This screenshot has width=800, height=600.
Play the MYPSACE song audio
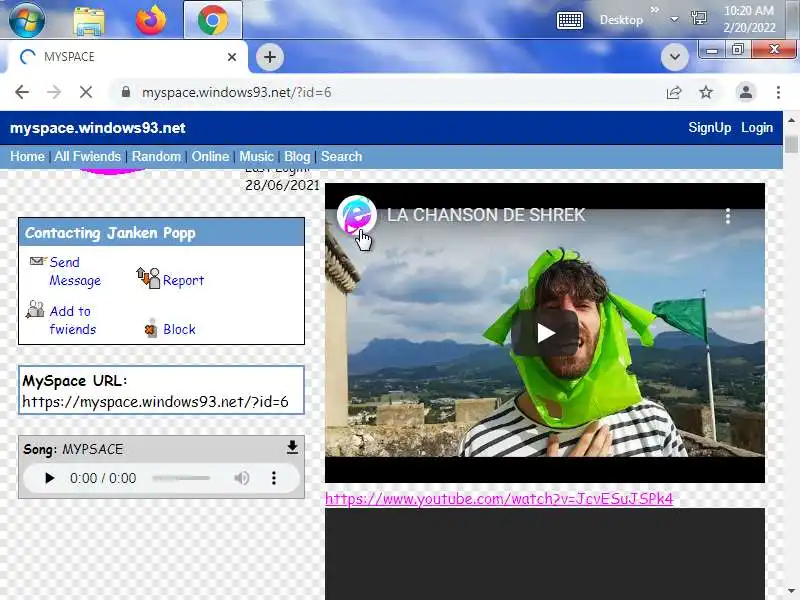(49, 478)
